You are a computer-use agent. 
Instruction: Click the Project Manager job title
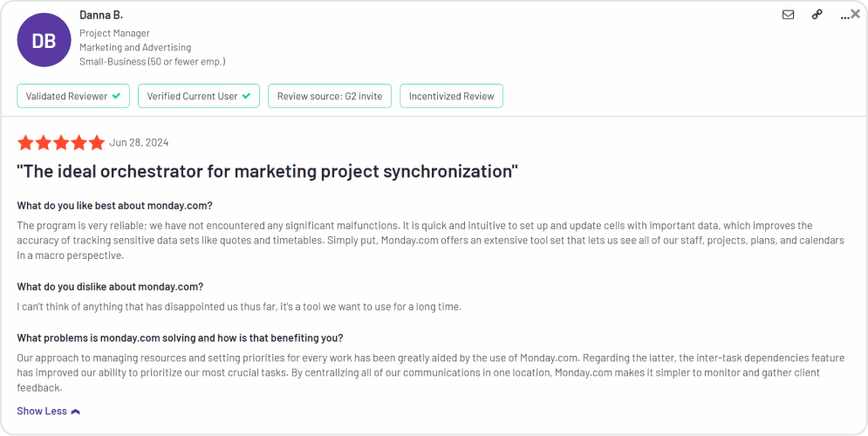(114, 33)
